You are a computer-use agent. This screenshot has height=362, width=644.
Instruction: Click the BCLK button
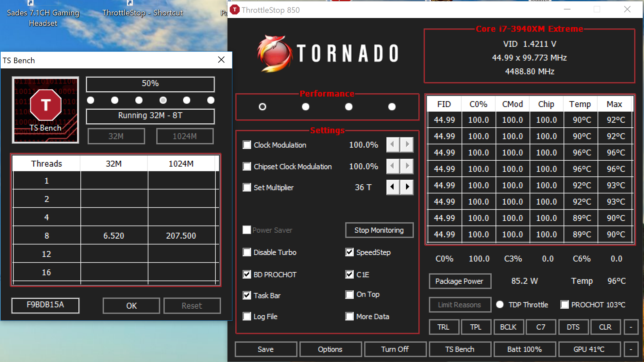(508, 327)
